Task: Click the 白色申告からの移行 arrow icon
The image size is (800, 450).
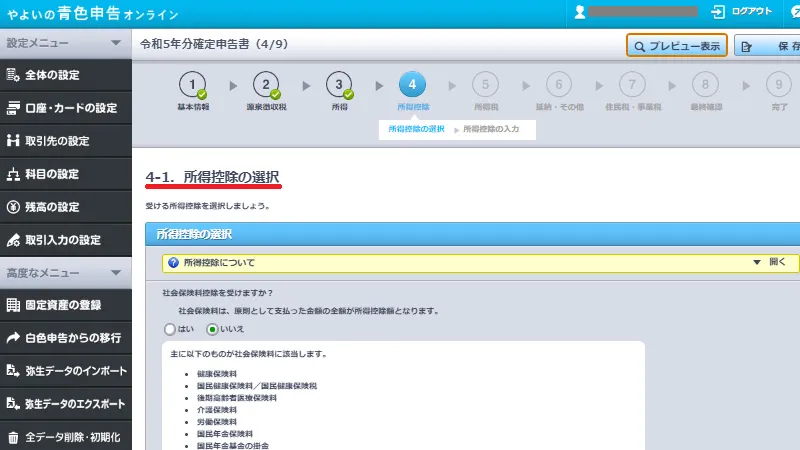Action: tap(13, 338)
